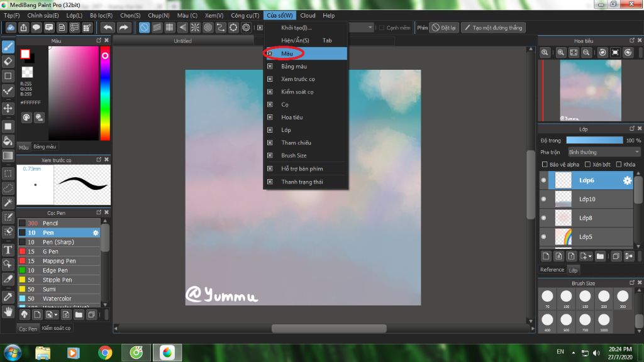This screenshot has height=362, width=644.
Task: Choose Khởi tạo(I)... menu entry
Action: coord(306,28)
